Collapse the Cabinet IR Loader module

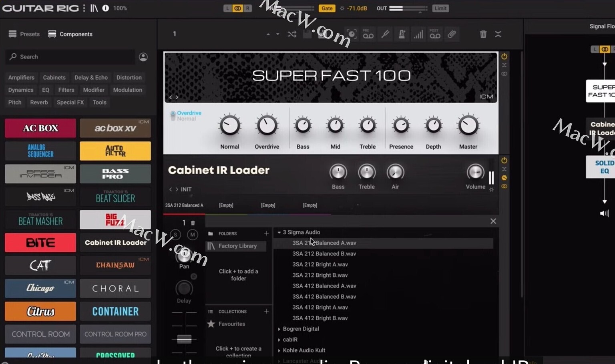click(504, 169)
